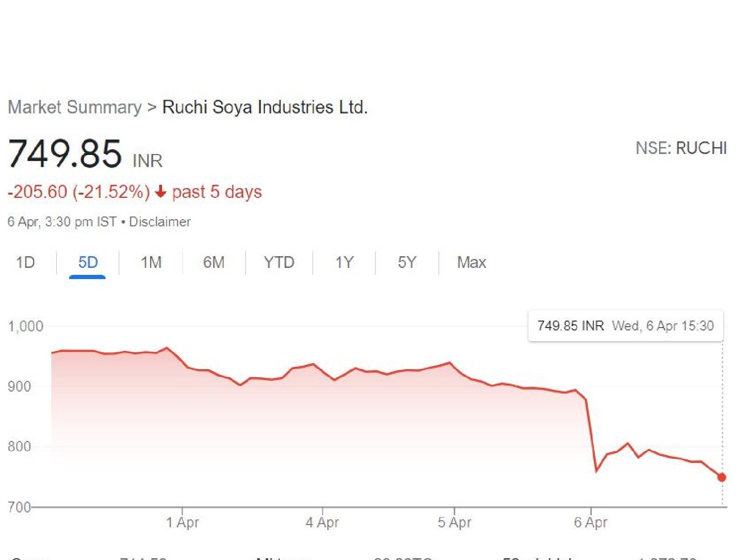Image resolution: width=747 pixels, height=560 pixels.
Task: Click the "past 5 days" change text
Action: tap(217, 192)
